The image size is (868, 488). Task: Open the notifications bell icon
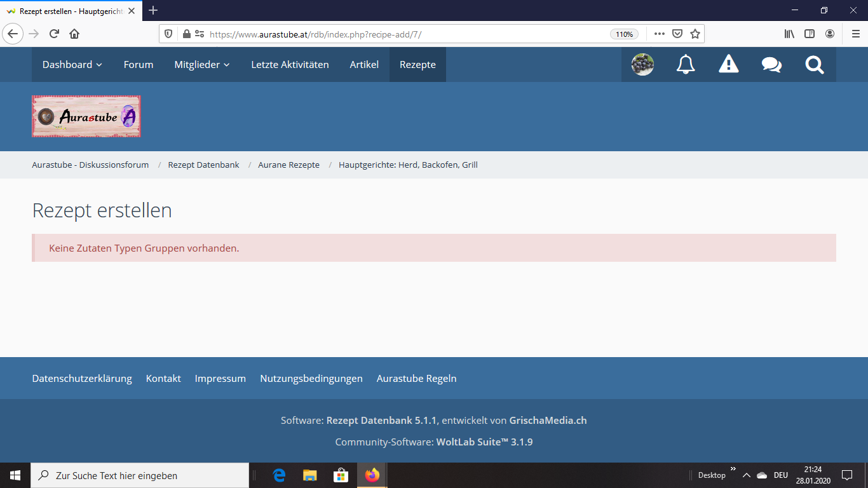point(686,64)
